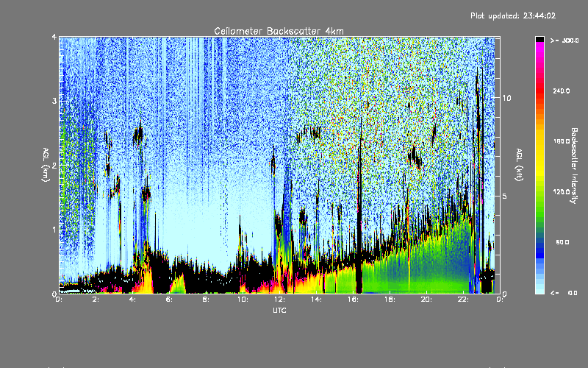Click the '2:' UTC tick label
Image resolution: width=588 pixels, height=368 pixels.
click(96, 300)
